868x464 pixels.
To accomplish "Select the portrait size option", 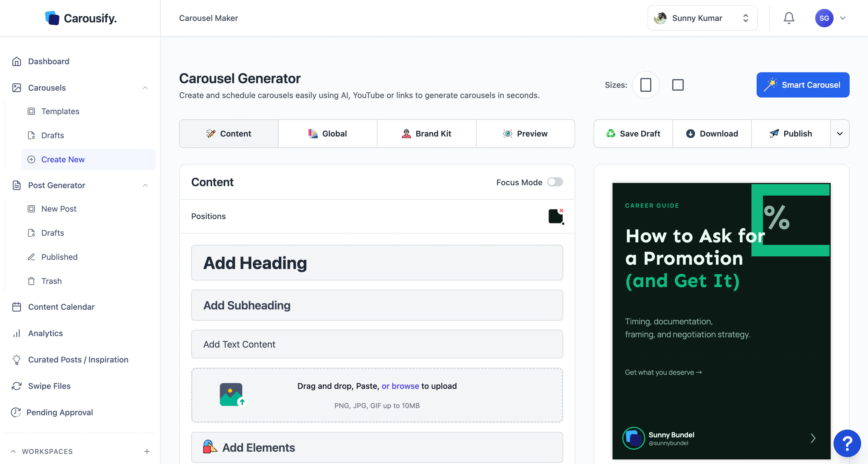I will click(x=646, y=85).
